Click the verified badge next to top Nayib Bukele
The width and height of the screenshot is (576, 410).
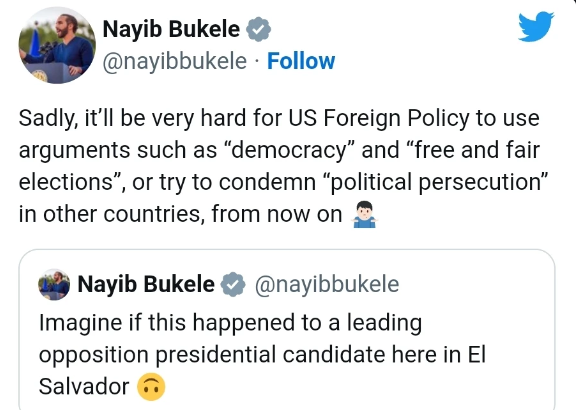point(258,29)
